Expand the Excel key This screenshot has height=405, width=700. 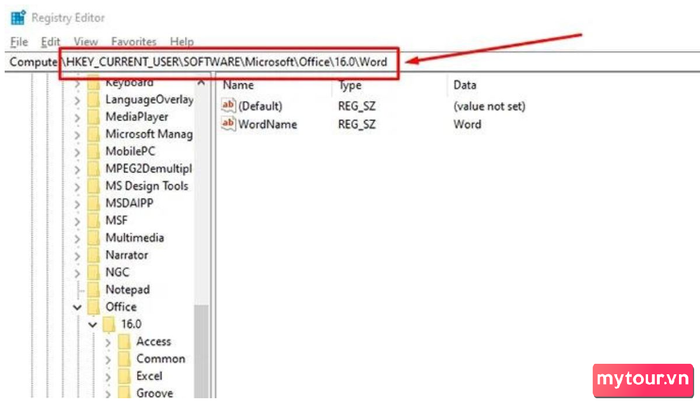pos(108,377)
